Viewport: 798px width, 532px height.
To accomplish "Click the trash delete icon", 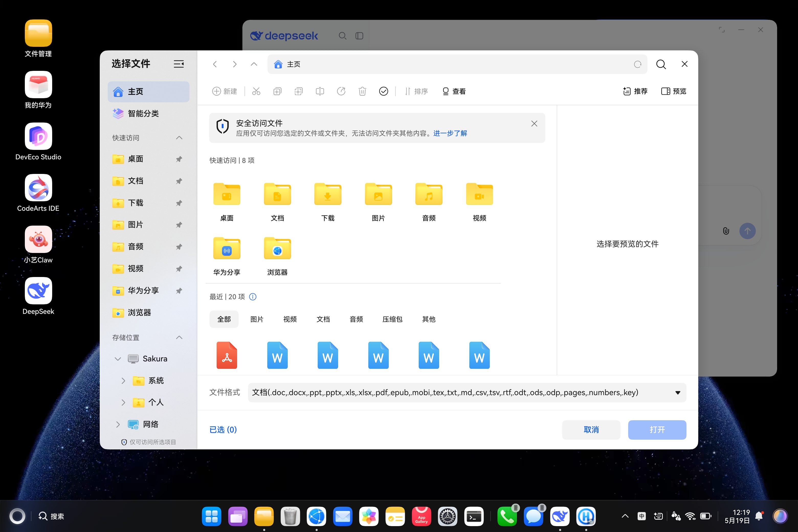I will (362, 91).
